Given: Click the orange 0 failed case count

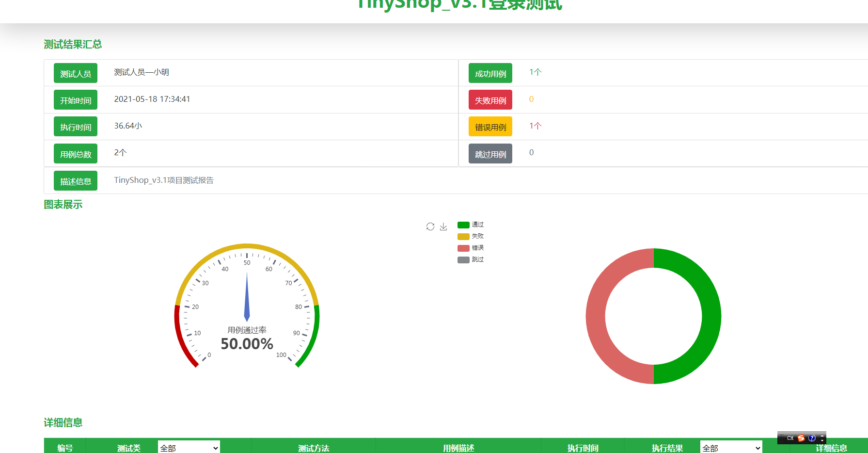Looking at the screenshot, I should pyautogui.click(x=531, y=99).
